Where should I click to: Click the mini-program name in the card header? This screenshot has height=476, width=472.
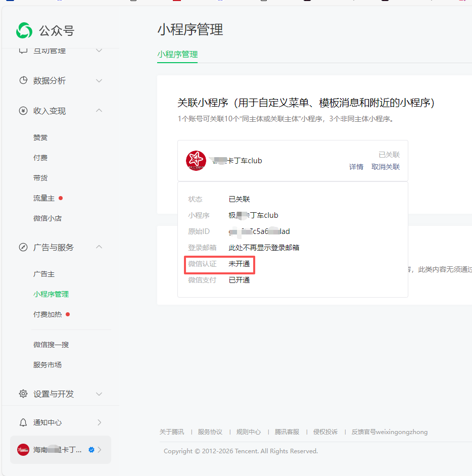pyautogui.click(x=237, y=161)
